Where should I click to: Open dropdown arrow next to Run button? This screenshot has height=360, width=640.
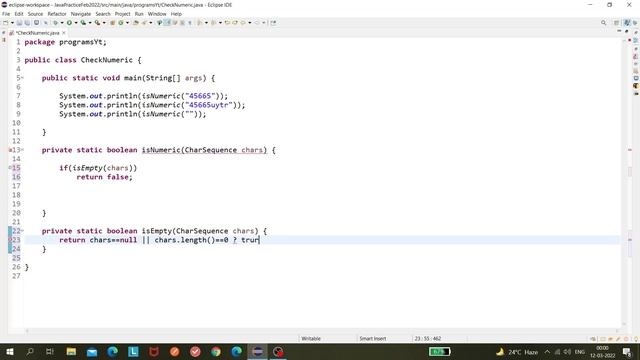pos(76,23)
